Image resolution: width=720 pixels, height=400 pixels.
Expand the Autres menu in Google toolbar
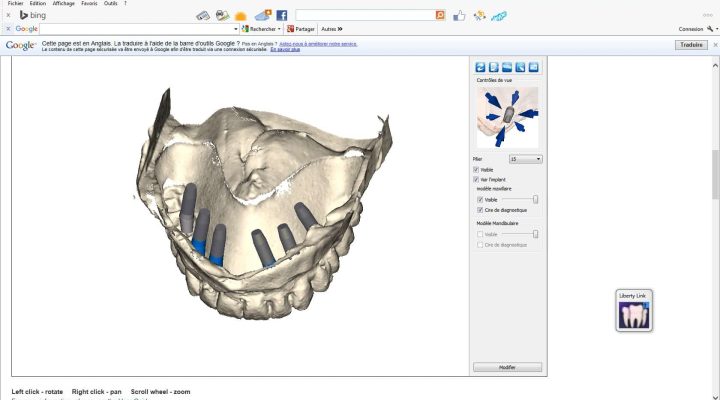(333, 29)
